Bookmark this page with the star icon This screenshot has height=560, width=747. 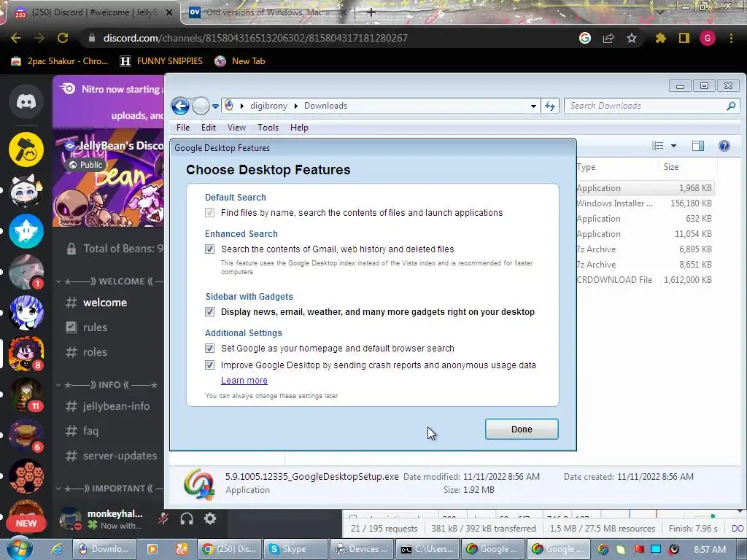[x=632, y=38]
